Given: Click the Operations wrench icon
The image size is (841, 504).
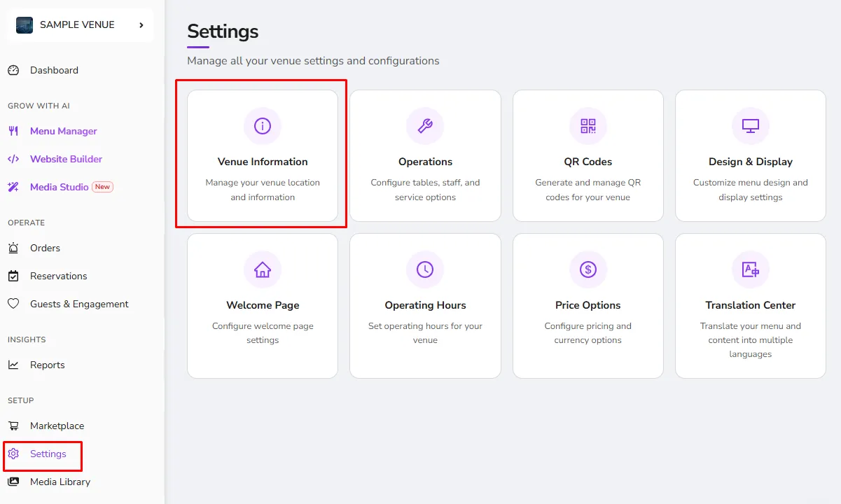Looking at the screenshot, I should point(425,126).
